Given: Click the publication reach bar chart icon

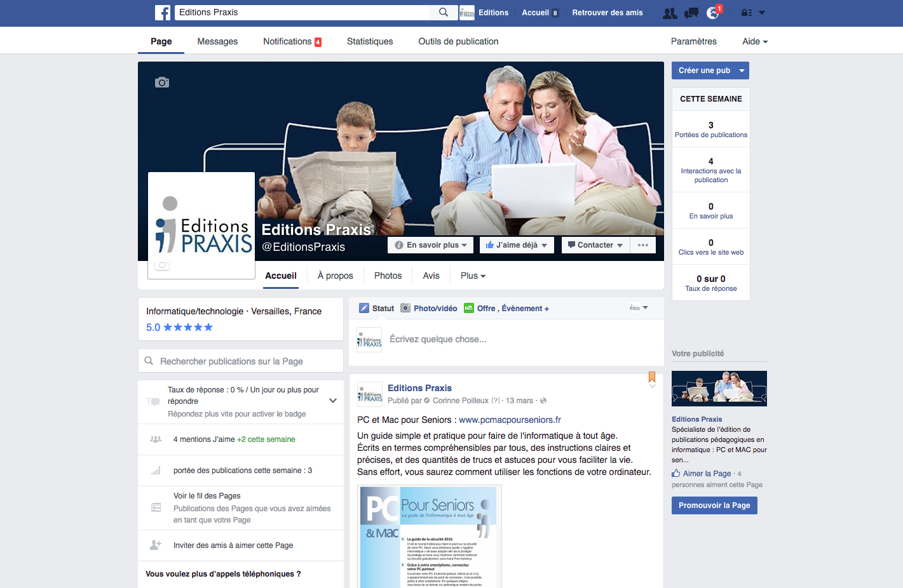Looking at the screenshot, I should (156, 471).
